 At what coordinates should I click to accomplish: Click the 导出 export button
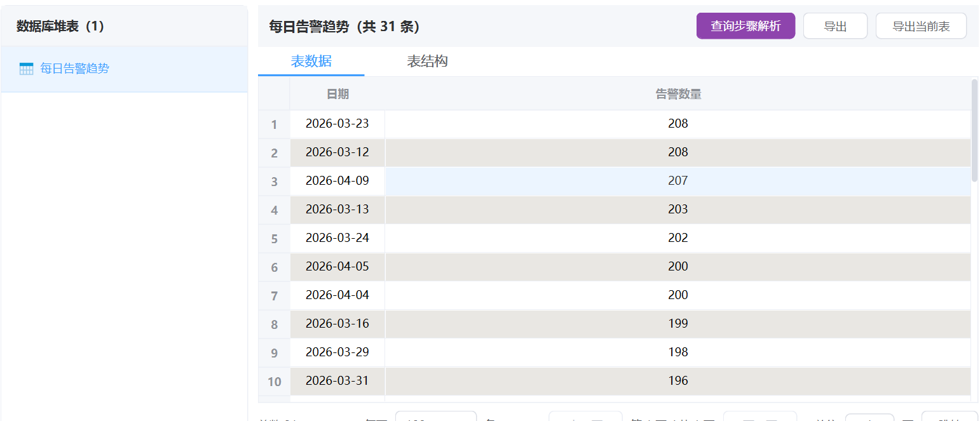835,26
